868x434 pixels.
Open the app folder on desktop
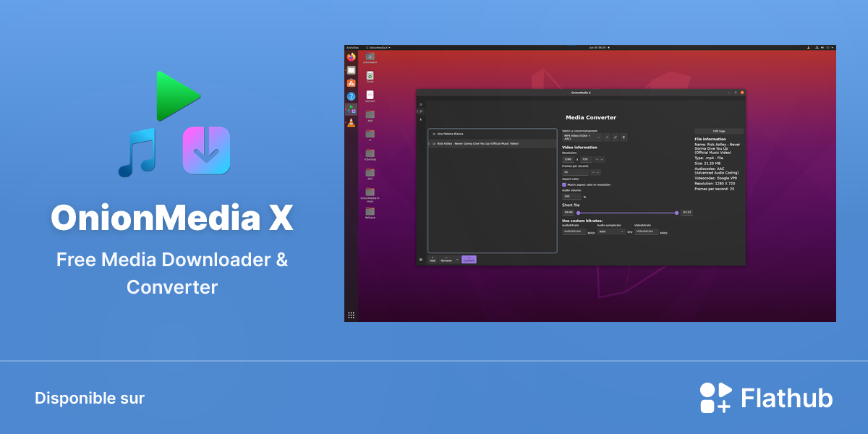pos(370,116)
